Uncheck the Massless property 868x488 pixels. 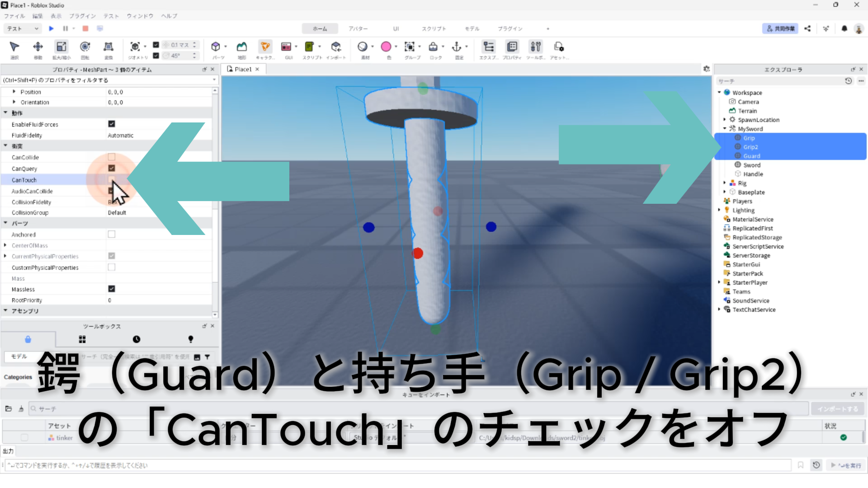pyautogui.click(x=112, y=289)
